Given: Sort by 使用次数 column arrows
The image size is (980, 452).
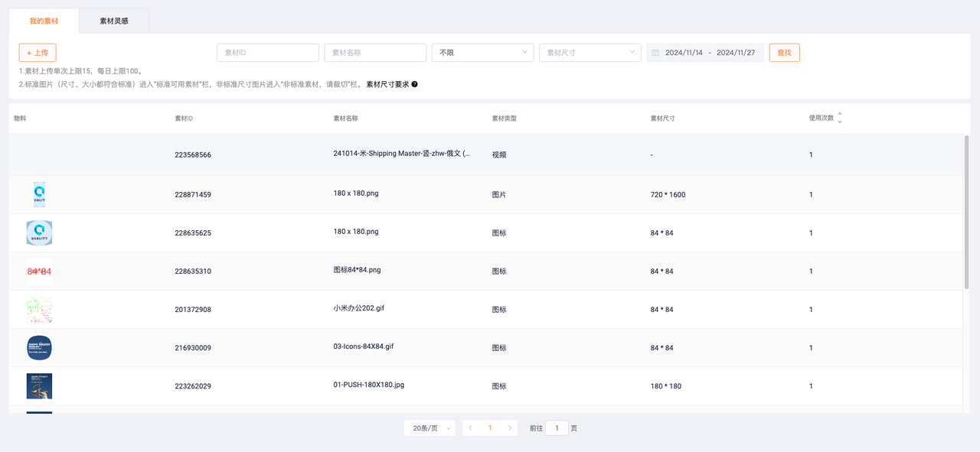Looking at the screenshot, I should coord(840,118).
